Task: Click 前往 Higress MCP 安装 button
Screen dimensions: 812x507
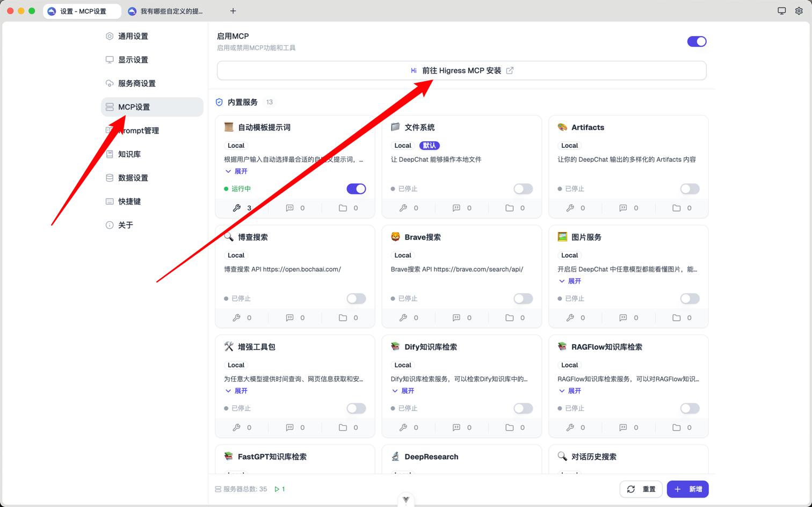Action: tap(462, 70)
